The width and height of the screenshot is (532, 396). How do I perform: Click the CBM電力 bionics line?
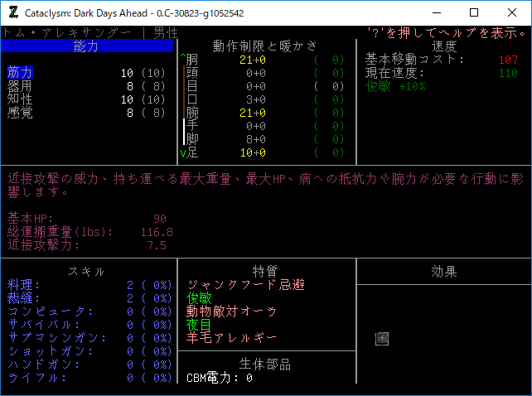pyautogui.click(x=219, y=378)
